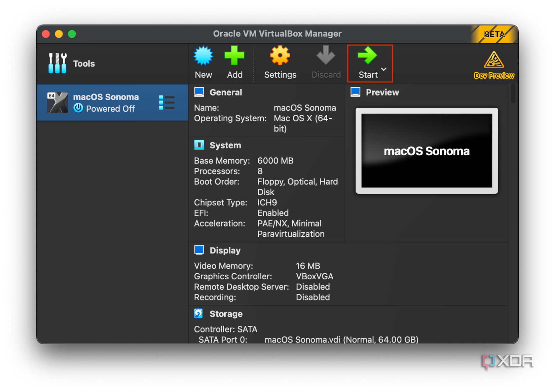
Task: Click the Tools panel icon
Action: (x=57, y=63)
